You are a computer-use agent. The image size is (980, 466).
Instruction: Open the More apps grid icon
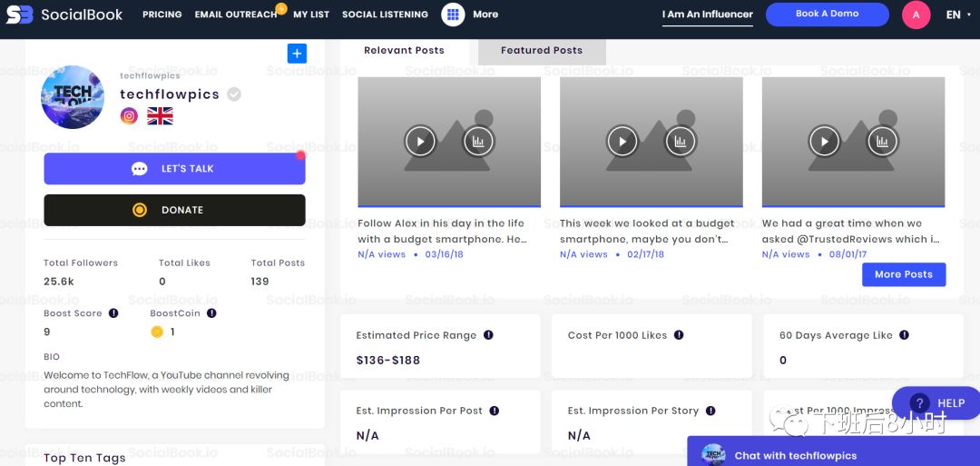[x=453, y=15]
